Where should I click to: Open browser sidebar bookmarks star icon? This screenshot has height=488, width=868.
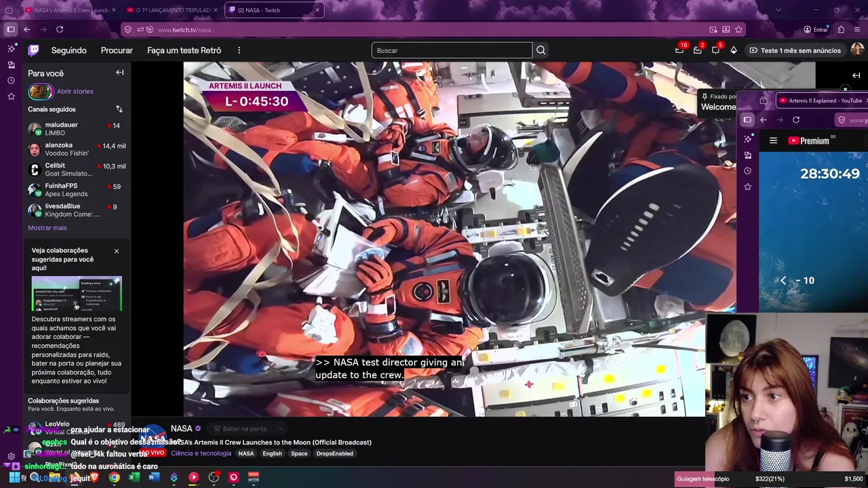click(11, 97)
